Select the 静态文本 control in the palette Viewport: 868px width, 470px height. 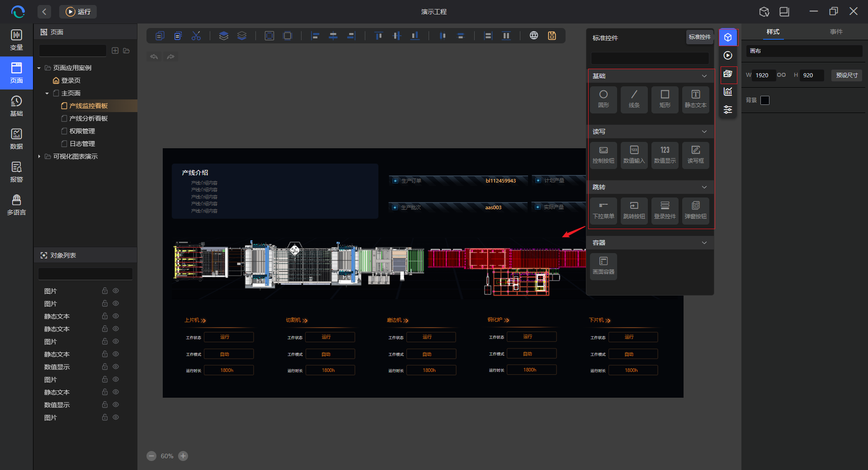click(696, 99)
